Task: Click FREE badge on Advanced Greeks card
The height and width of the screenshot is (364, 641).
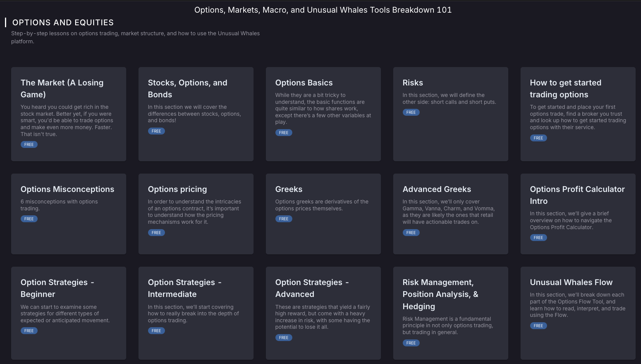Action: pyautogui.click(x=411, y=233)
